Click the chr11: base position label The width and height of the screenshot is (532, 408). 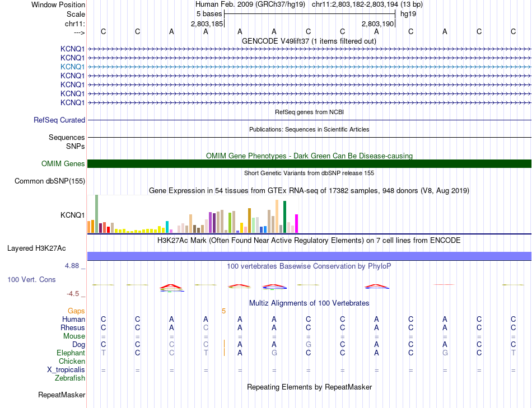coord(74,24)
